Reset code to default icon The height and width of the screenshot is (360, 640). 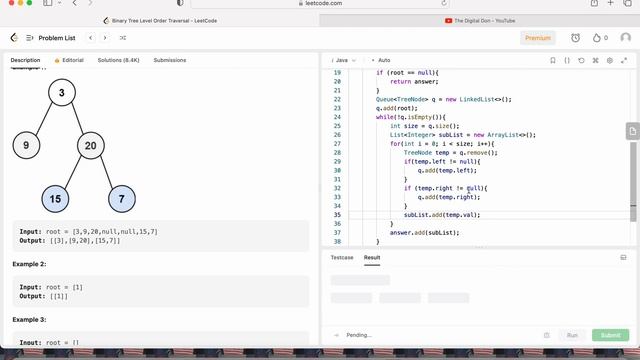pos(581,60)
